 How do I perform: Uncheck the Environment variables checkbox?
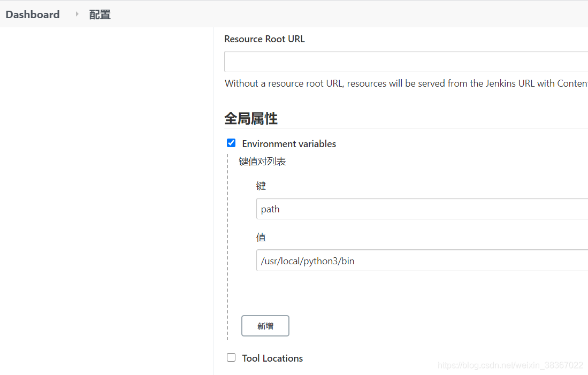point(231,143)
